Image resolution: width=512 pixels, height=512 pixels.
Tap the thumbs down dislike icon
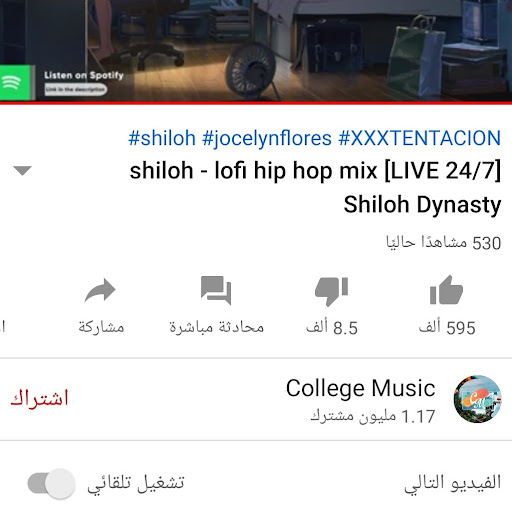(331, 291)
